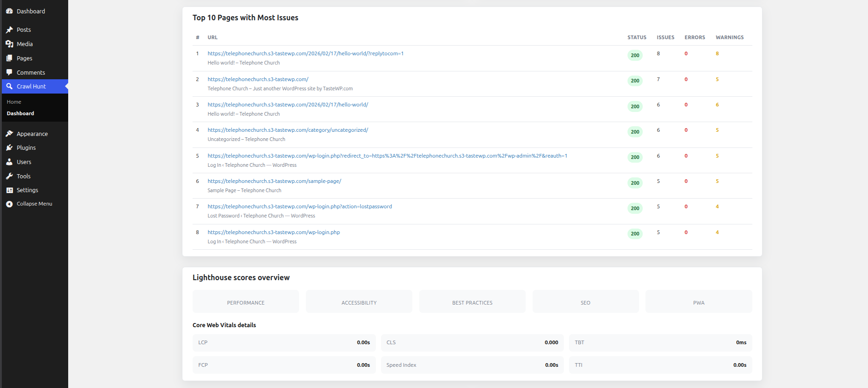
Task: Click the ERRORS column header
Action: (695, 37)
